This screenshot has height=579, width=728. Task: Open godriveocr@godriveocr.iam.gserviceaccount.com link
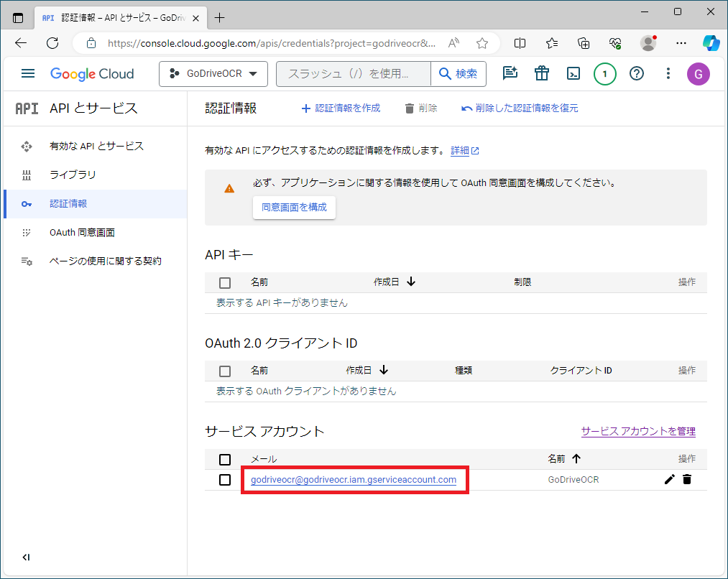(x=354, y=480)
